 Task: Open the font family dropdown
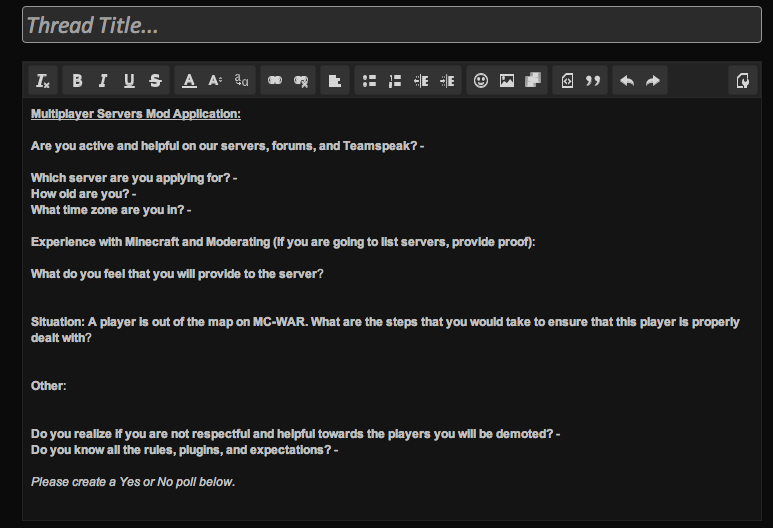point(241,81)
